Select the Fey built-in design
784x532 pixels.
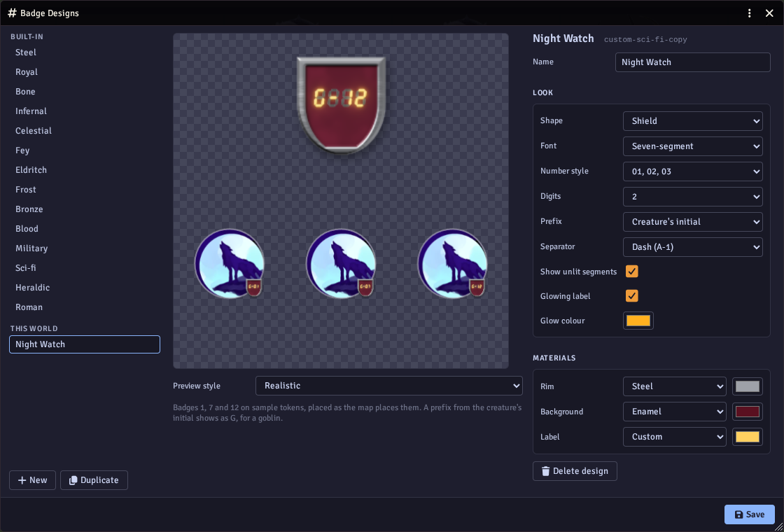point(85,150)
